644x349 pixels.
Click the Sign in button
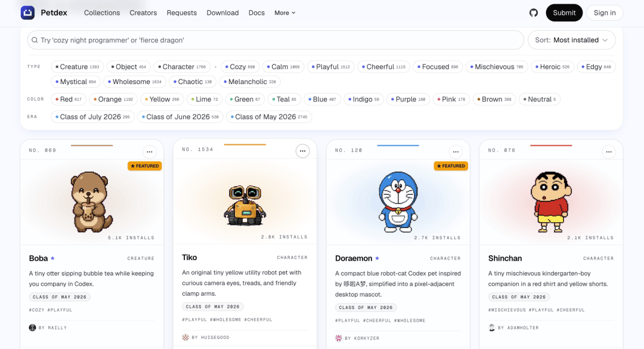[605, 13]
